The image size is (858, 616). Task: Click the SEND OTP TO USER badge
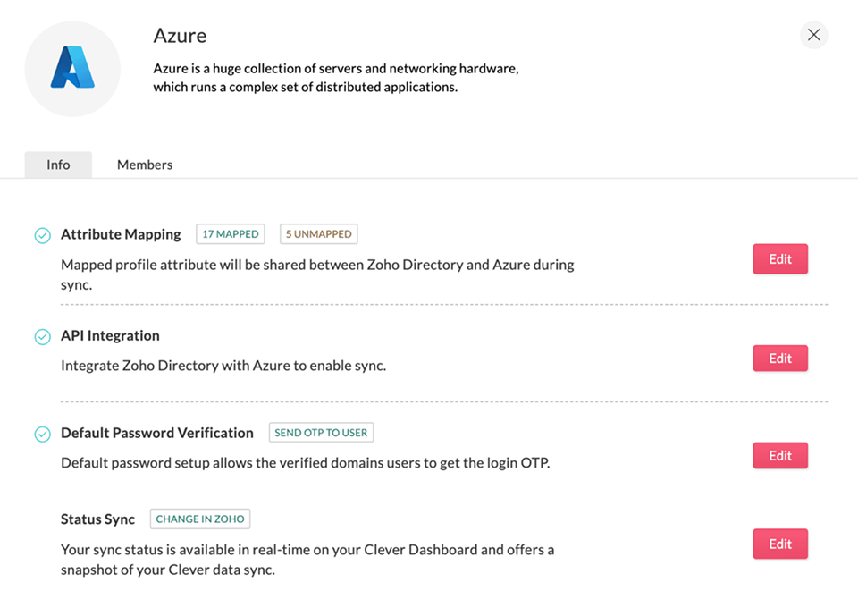click(321, 433)
